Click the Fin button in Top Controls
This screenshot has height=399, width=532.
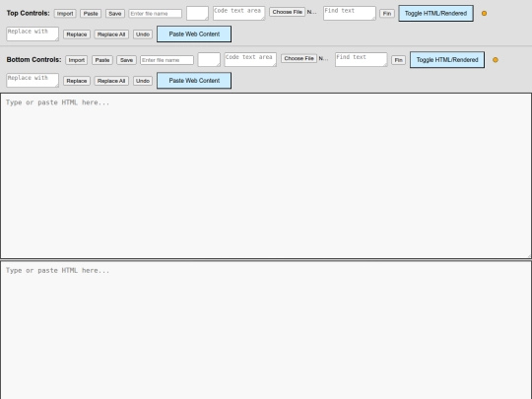387,14
